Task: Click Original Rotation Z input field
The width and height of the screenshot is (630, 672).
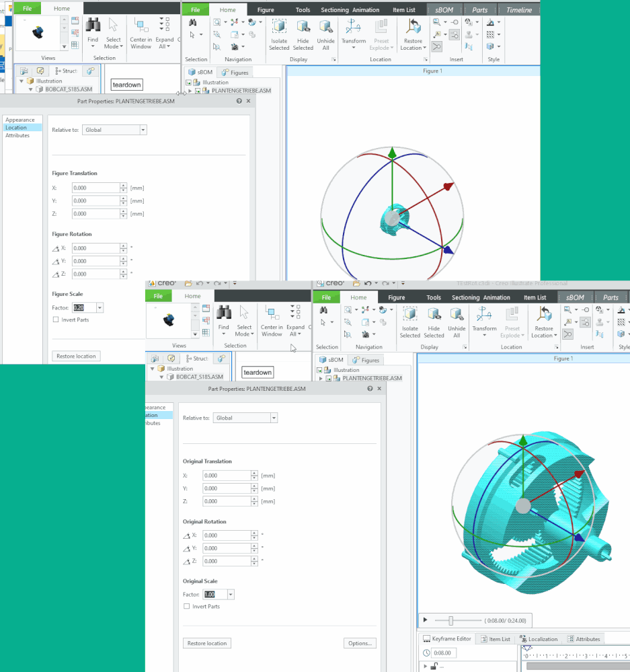Action: [227, 561]
